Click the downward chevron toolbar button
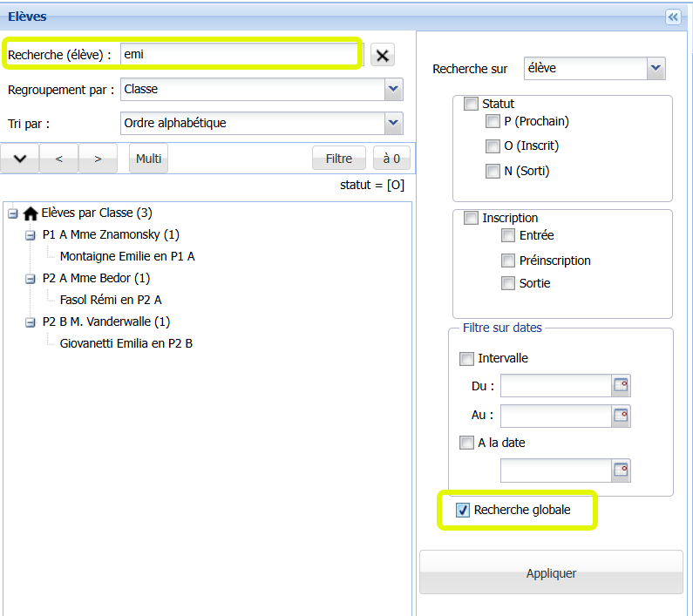Image resolution: width=693 pixels, height=616 pixels. tap(20, 159)
